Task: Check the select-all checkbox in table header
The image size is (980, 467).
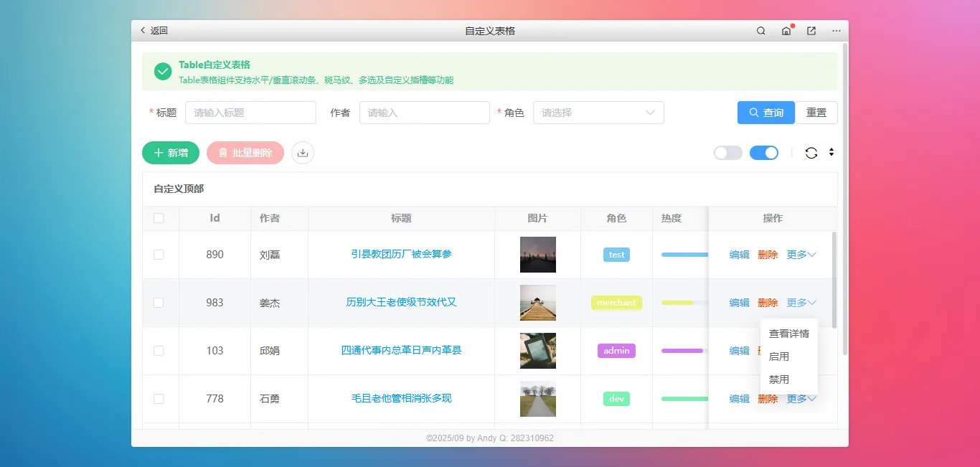Action: tap(160, 218)
